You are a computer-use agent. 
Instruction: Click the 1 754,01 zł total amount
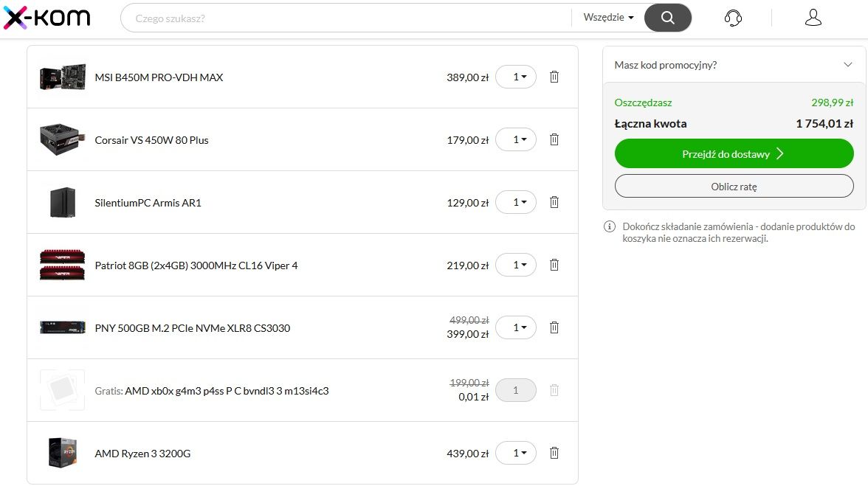coord(824,124)
